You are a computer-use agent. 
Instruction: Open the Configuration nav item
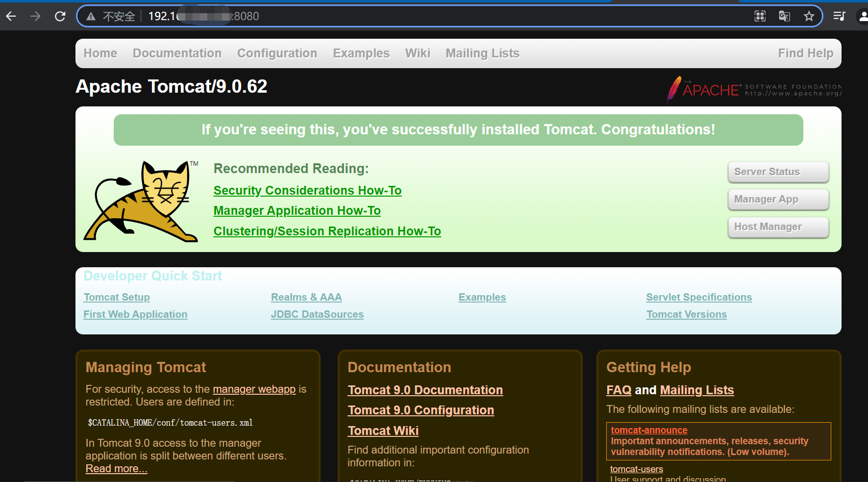(277, 53)
